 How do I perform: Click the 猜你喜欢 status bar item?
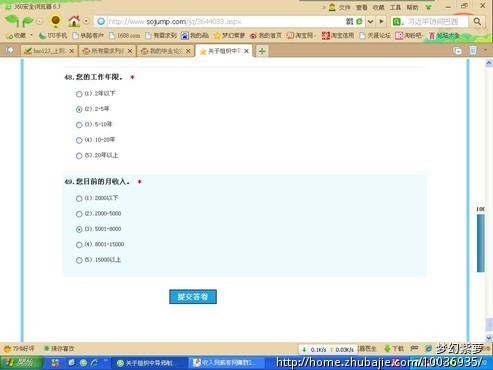click(59, 349)
